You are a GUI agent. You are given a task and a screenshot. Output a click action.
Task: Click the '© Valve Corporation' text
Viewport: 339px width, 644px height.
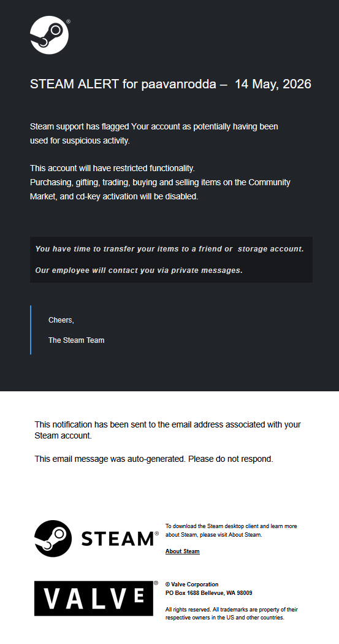[192, 584]
